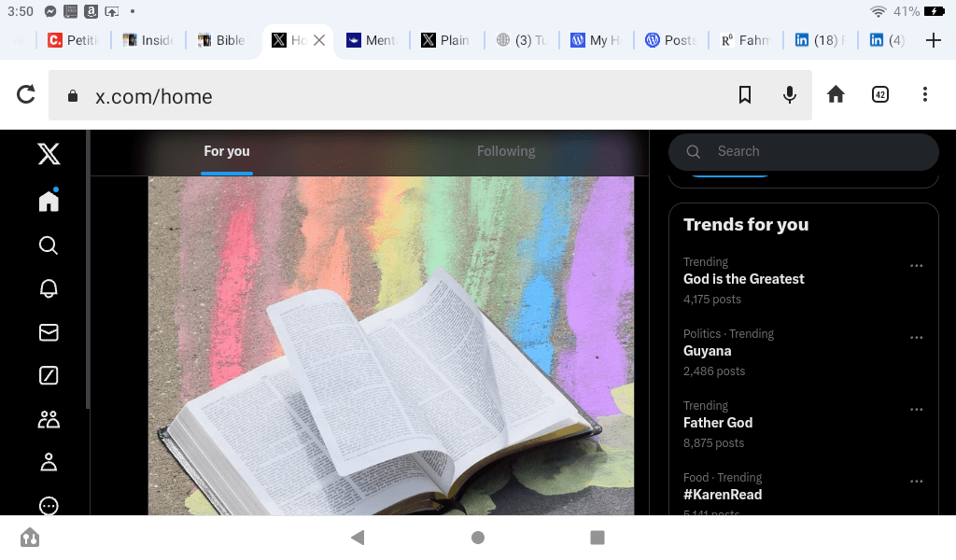Open options for God is the Greatest trend
The image size is (956, 560).
[916, 266]
